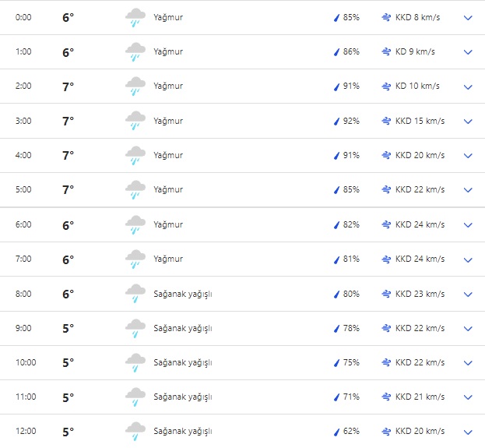Click the 7° temperature at 4:00
Screen dimensions: 485x448
[x=69, y=155]
